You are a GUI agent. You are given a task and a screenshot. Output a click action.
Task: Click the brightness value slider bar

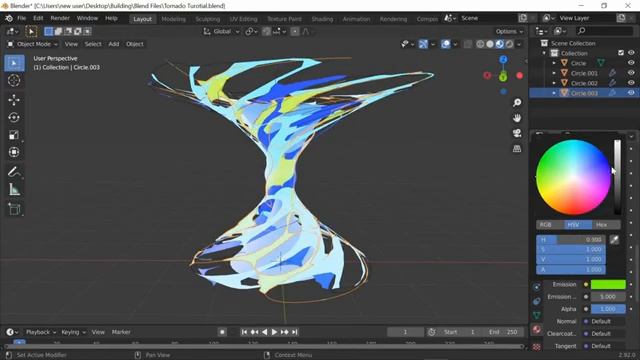point(618,177)
